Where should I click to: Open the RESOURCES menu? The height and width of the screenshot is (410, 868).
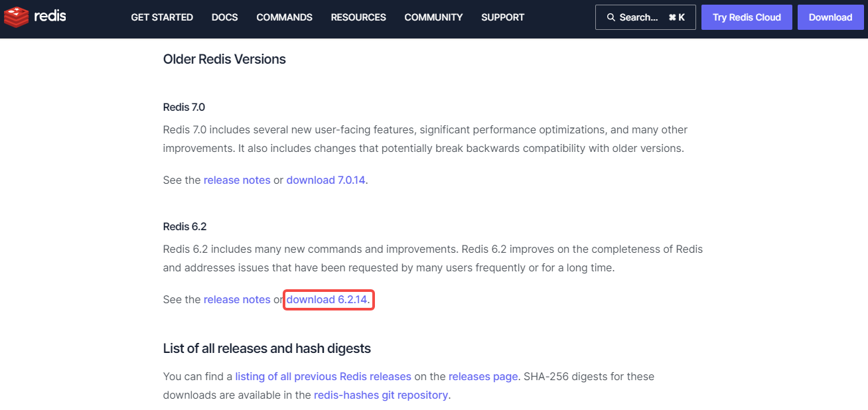tap(358, 17)
